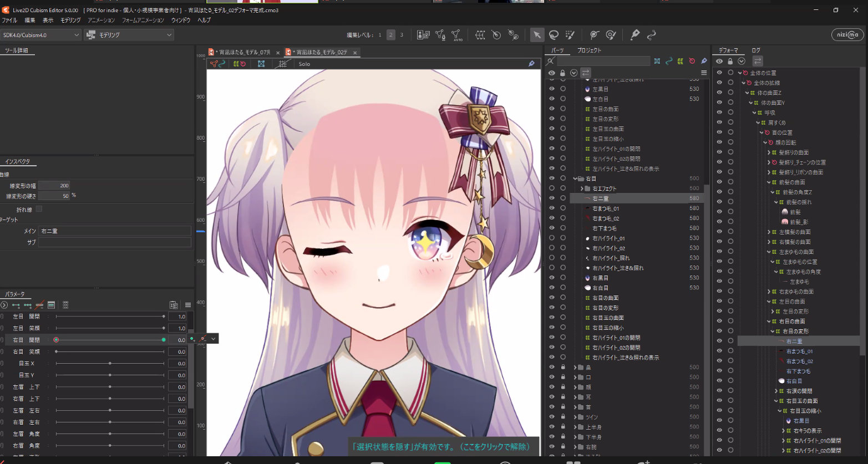The image size is (868, 464).
Task: Toggle lock circle for 右黒目 in Parts
Action: pos(563,277)
